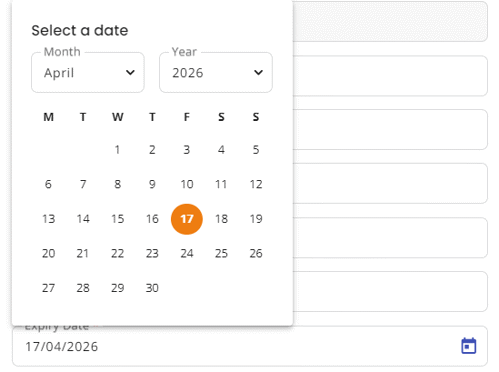Choose date 9 in the calendar
499x372 pixels.
coord(152,184)
